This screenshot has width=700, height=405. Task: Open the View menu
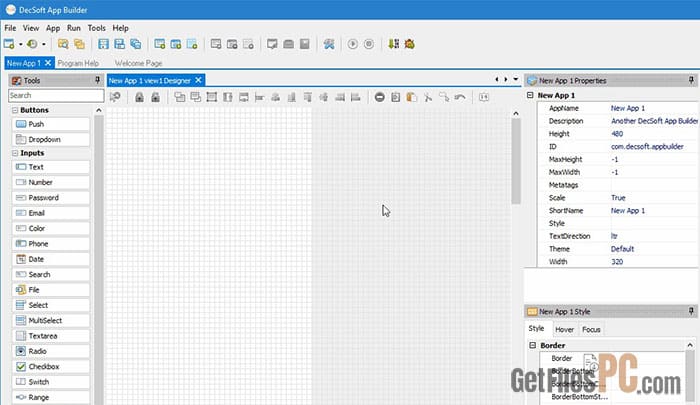tap(31, 28)
